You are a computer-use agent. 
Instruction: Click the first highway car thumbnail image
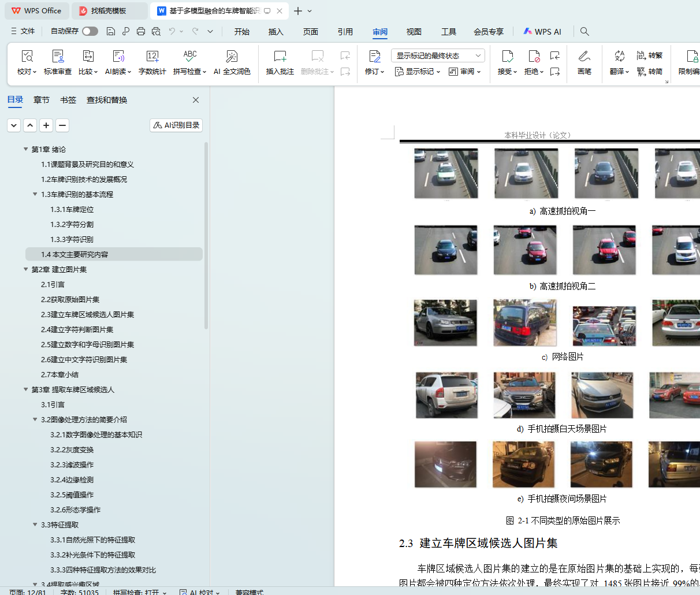[446, 173]
